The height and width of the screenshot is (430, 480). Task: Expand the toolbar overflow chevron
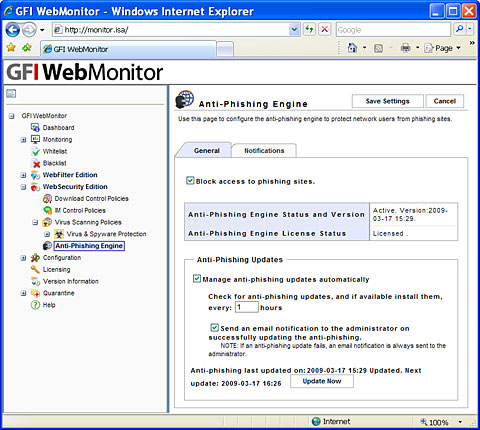click(472, 43)
